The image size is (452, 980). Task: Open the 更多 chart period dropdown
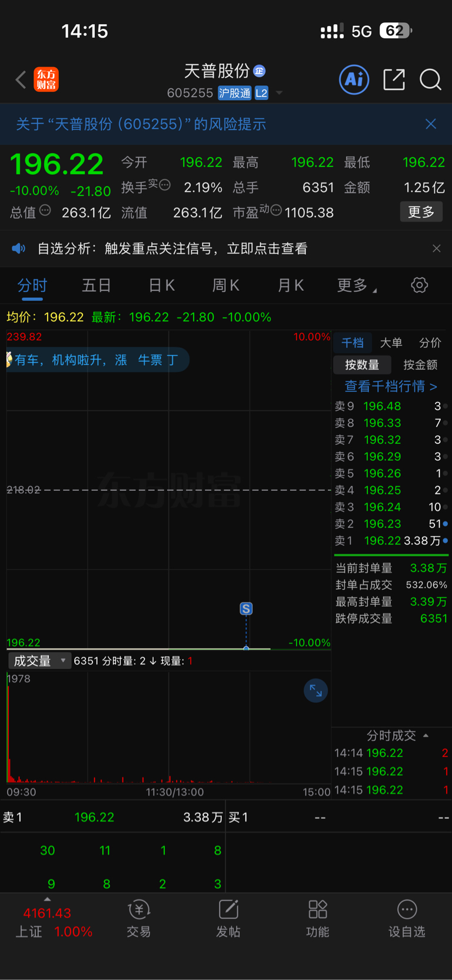point(357,285)
